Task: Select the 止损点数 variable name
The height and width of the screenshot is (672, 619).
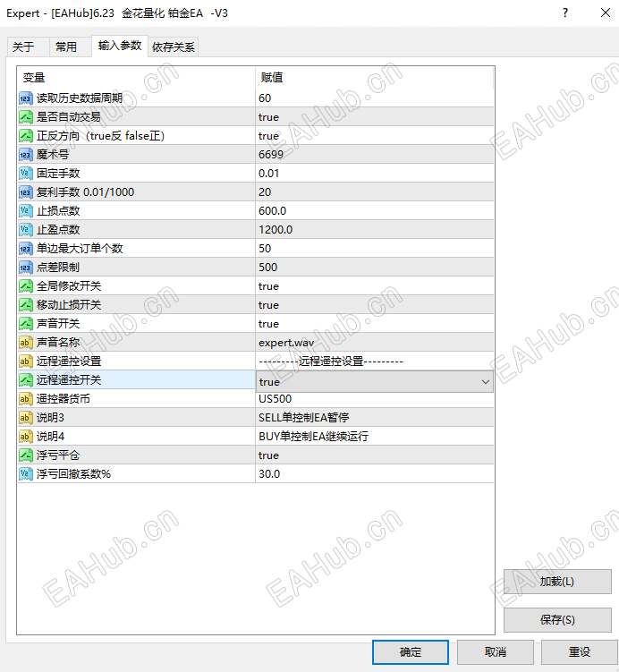Action: [x=58, y=211]
